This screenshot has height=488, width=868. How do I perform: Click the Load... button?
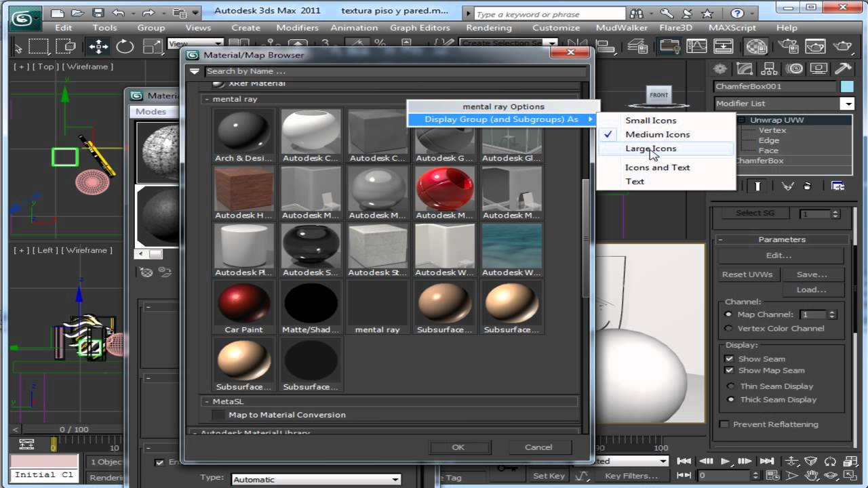[x=811, y=289]
